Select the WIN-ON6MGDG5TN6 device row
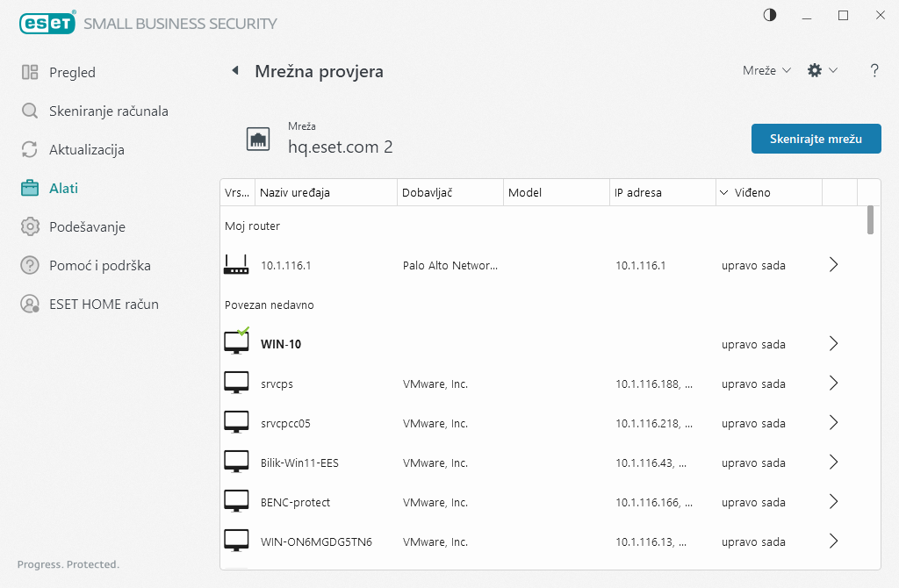899x588 pixels. 527,541
